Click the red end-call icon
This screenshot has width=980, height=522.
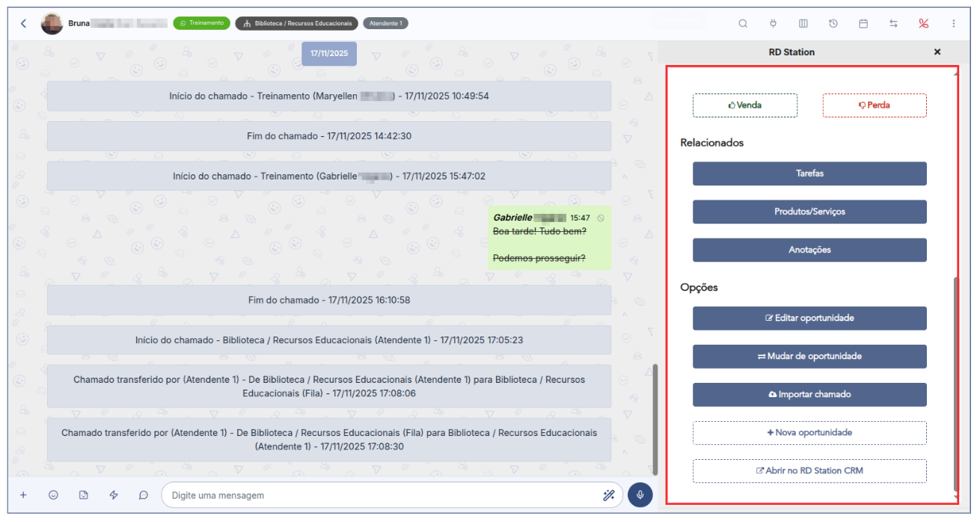(x=924, y=23)
